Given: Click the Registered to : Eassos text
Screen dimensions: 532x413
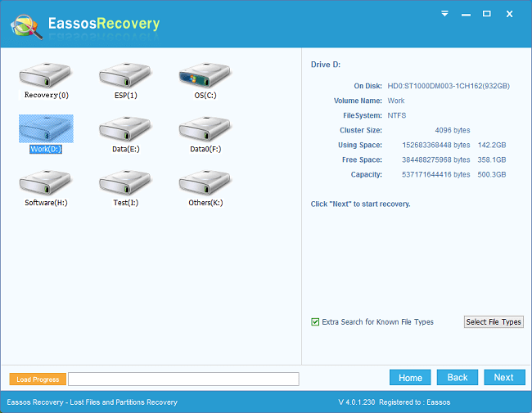Looking at the screenshot, I should click(415, 402).
